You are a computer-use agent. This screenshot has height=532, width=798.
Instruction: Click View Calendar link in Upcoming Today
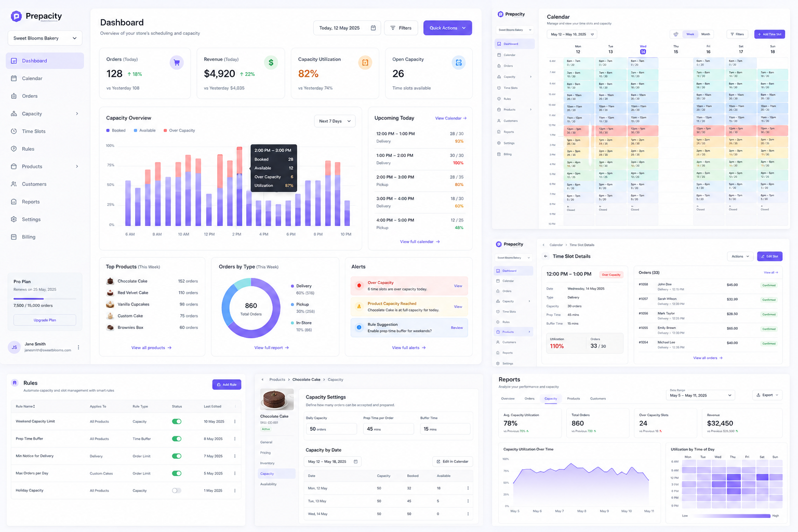(x=451, y=118)
